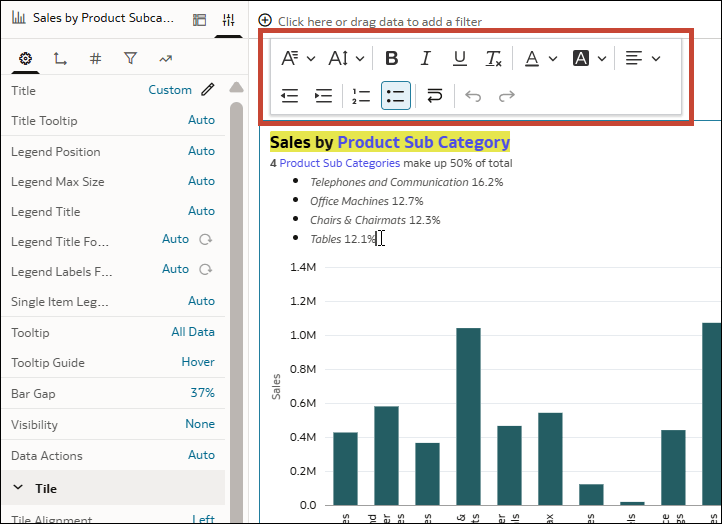Screen dimensions: 722x524
Task: Open the Analytics trend tab
Action: (x=165, y=58)
